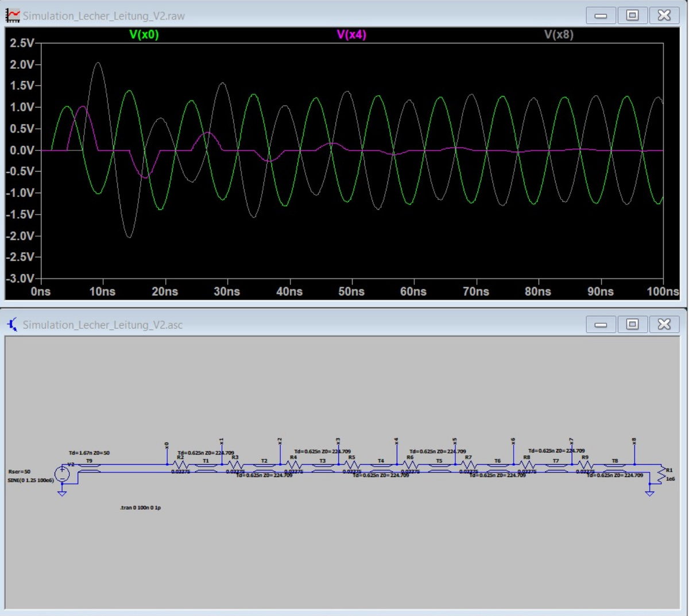The width and height of the screenshot is (689, 616).
Task: Select transmission line T8
Action: [615, 468]
